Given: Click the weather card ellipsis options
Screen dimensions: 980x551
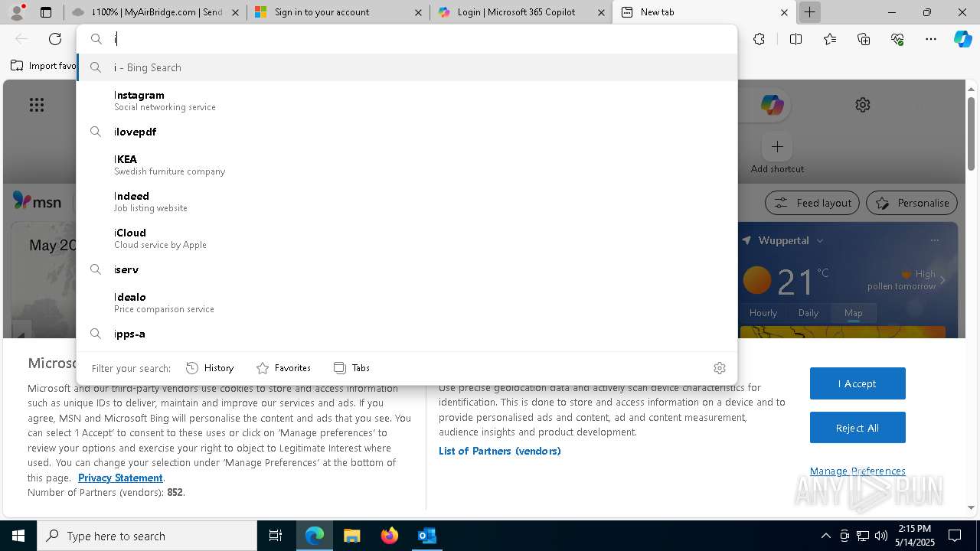Looking at the screenshot, I should coord(934,240).
